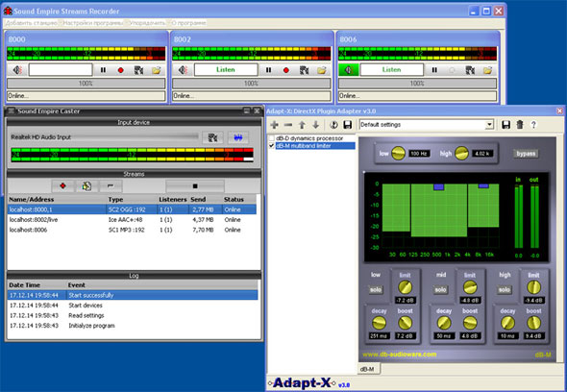Select dB-D dynamics processor in plugin list
Screen dimensions: 567x392
(309, 138)
